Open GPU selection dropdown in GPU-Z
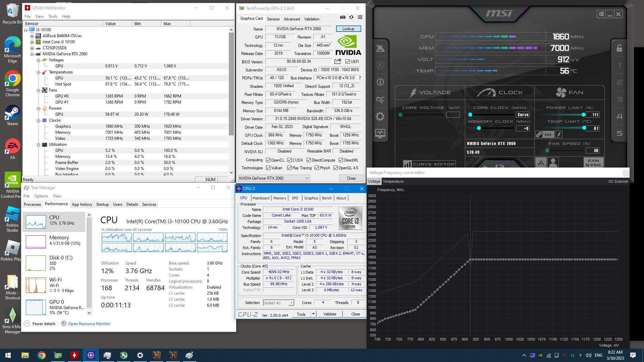The height and width of the screenshot is (362, 644). (274, 178)
